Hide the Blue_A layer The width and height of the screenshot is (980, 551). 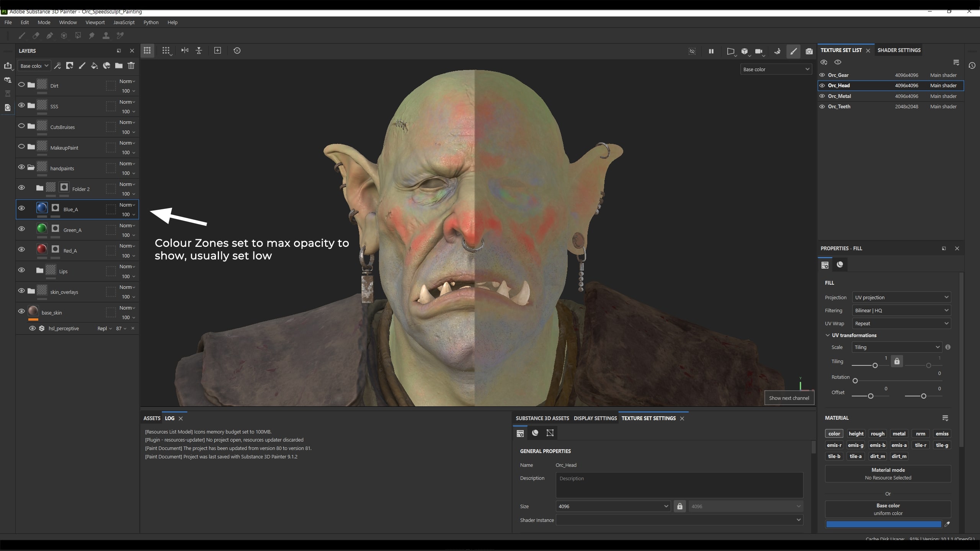pyautogui.click(x=21, y=209)
